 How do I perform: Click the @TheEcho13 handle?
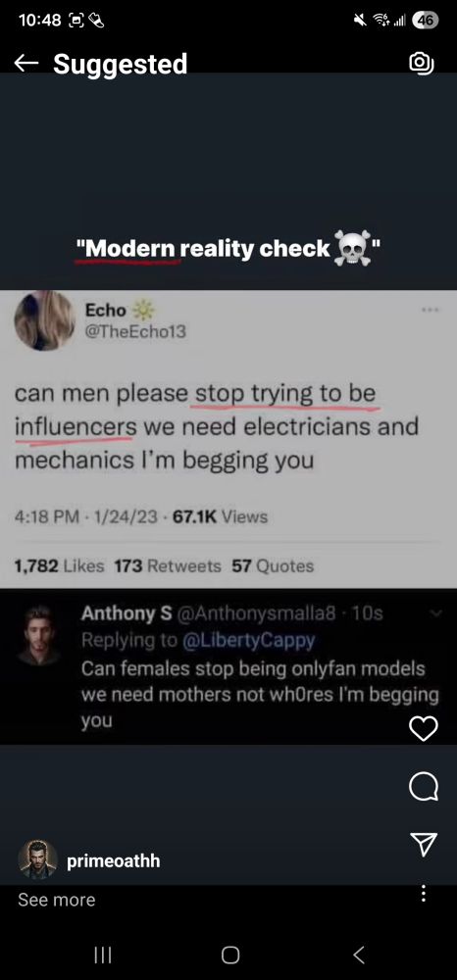135,332
